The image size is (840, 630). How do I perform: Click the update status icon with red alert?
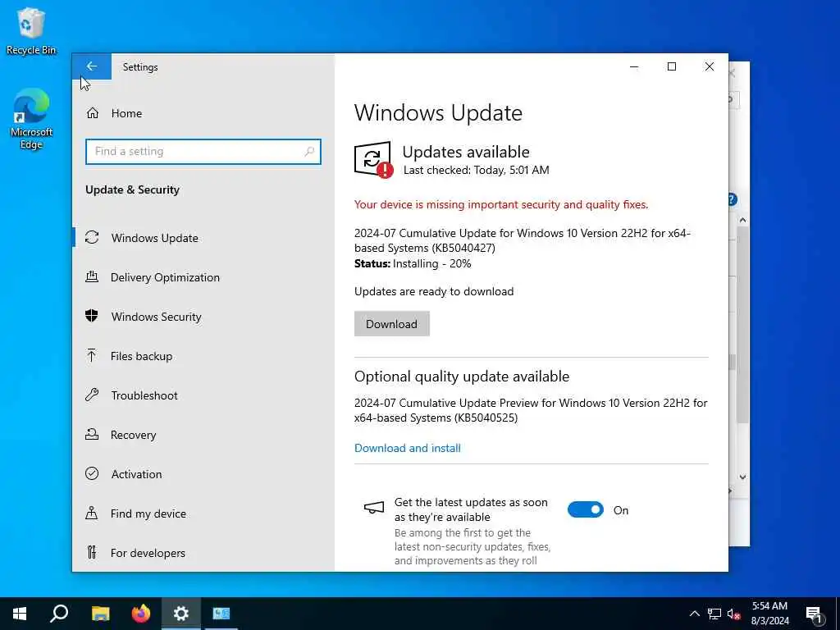[373, 159]
